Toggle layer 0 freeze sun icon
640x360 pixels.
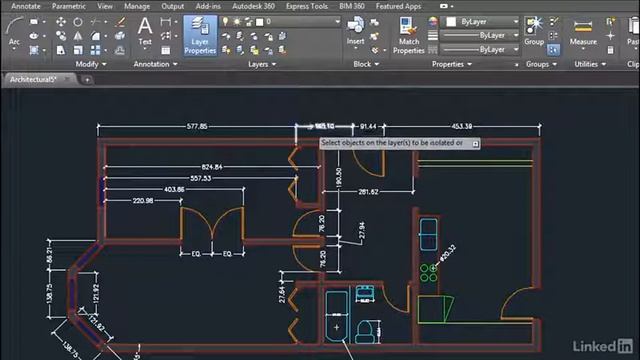click(x=237, y=21)
